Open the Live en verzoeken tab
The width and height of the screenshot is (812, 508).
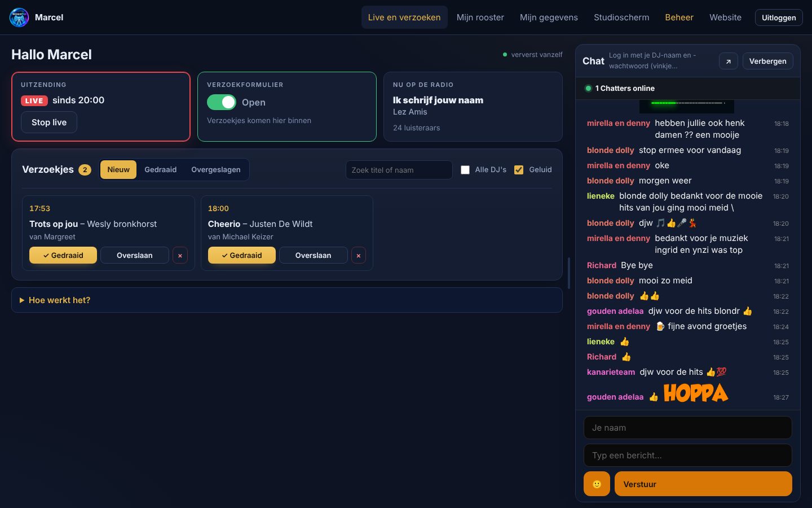[x=404, y=17]
